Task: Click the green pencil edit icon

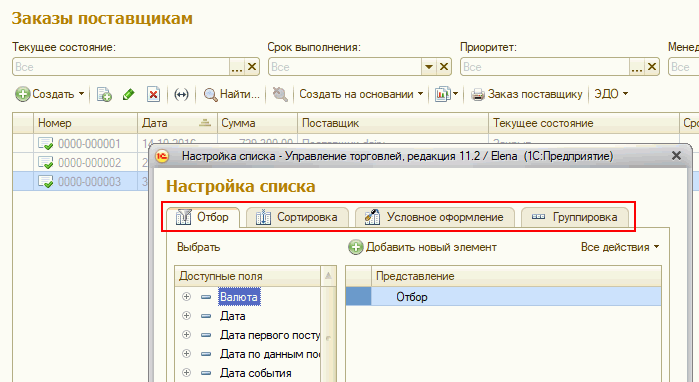Action: click(x=128, y=94)
